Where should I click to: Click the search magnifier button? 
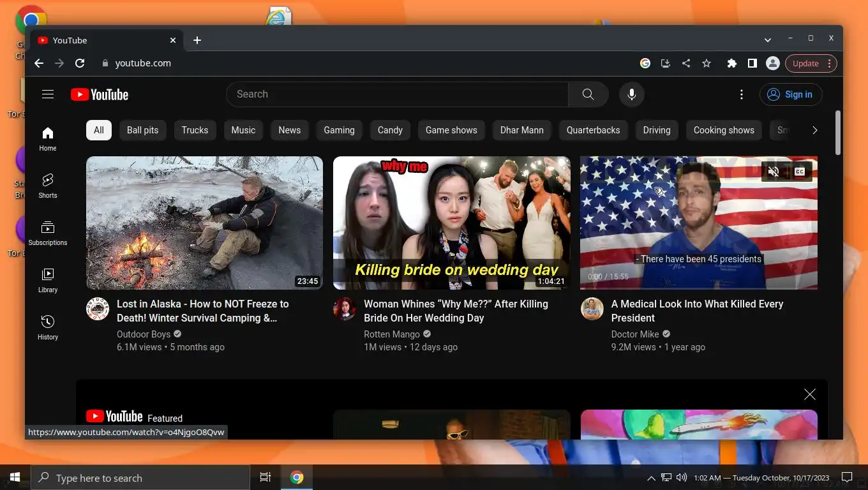pos(588,94)
